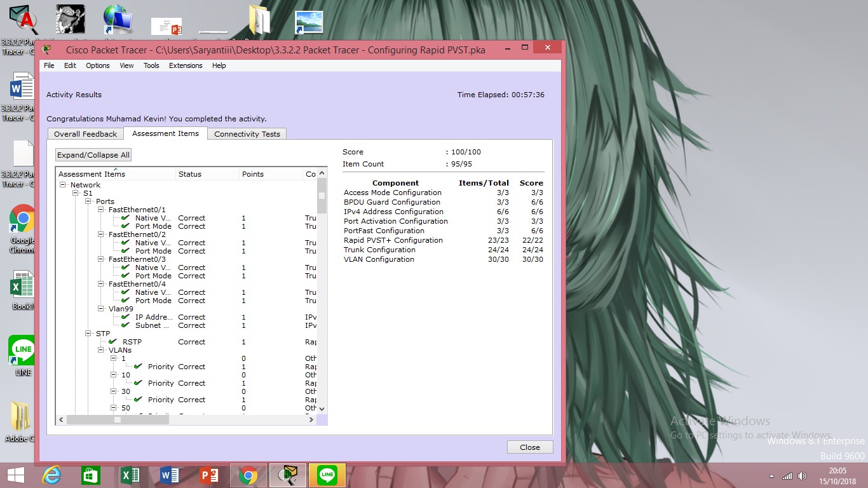The image size is (868, 488).
Task: Sort by the Assessment Items column header
Action: (116, 174)
